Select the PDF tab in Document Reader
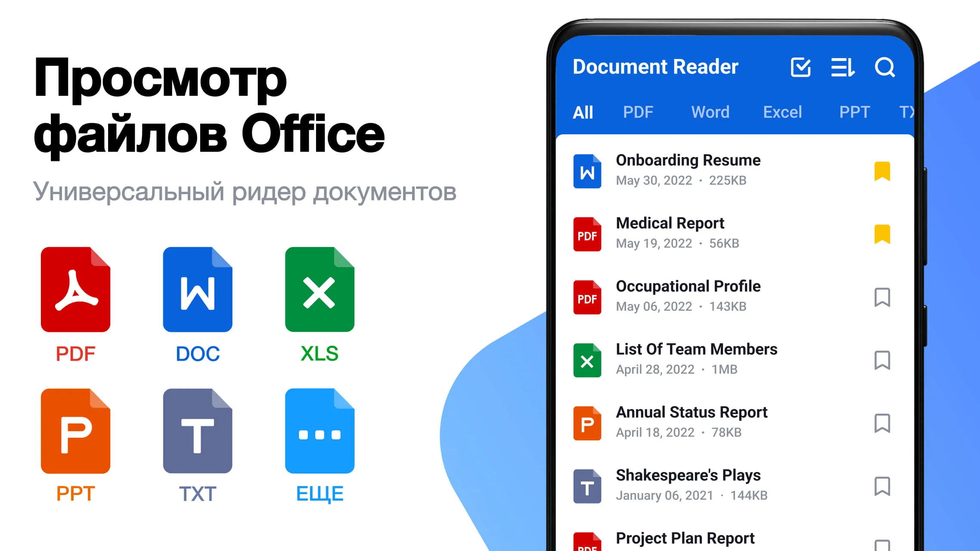 (638, 111)
